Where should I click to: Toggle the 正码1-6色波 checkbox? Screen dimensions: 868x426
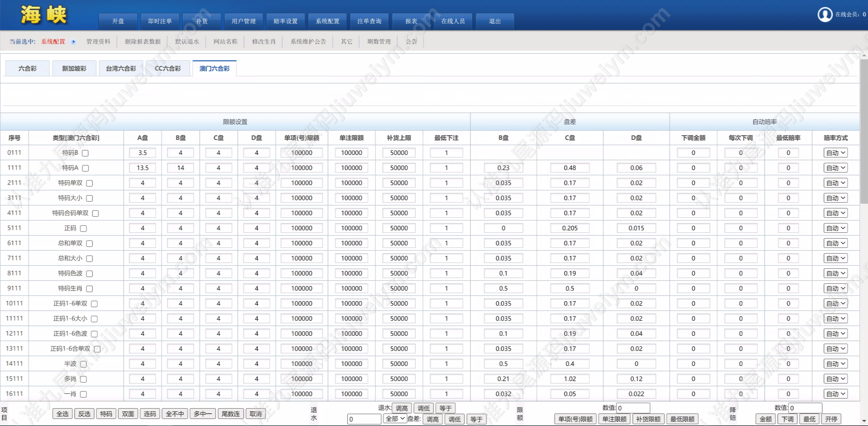pos(94,334)
